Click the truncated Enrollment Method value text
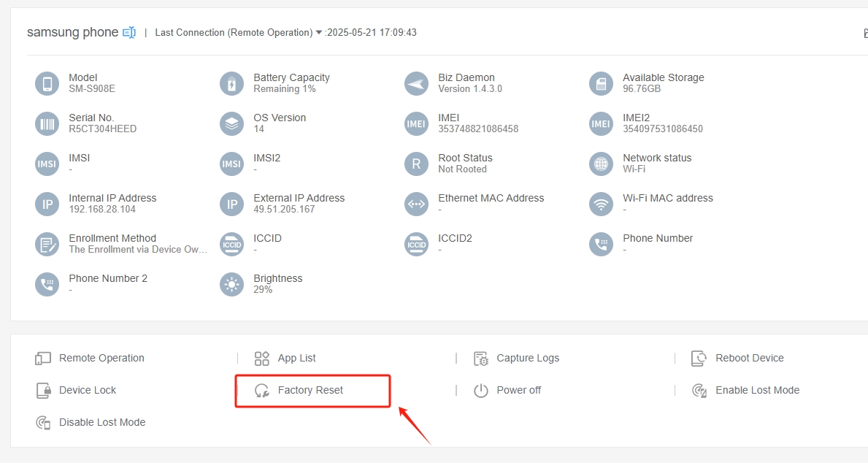The width and height of the screenshot is (868, 463). coord(138,250)
